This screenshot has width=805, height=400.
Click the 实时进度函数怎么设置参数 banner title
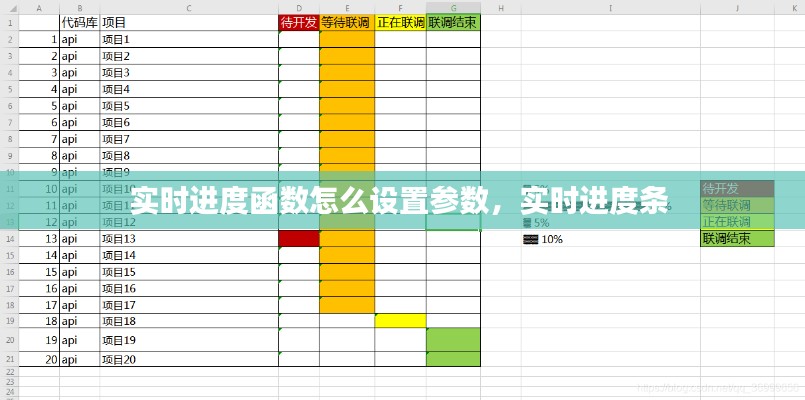[400, 201]
